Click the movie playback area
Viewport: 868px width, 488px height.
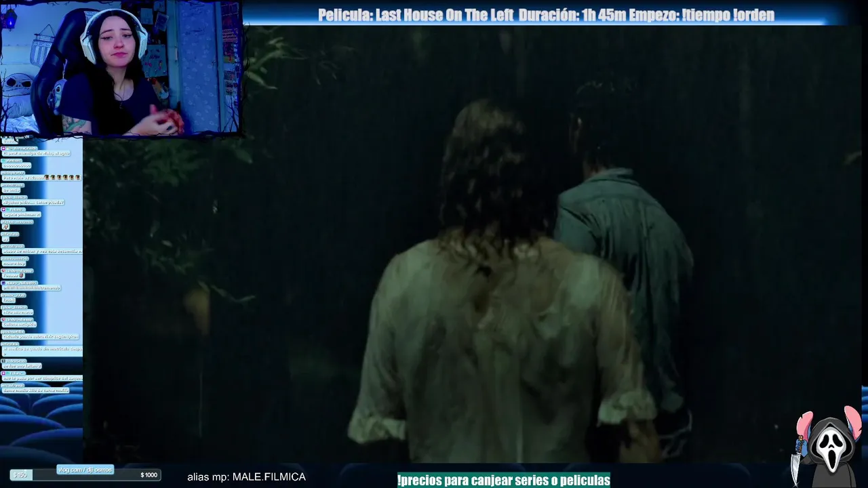[x=473, y=244]
